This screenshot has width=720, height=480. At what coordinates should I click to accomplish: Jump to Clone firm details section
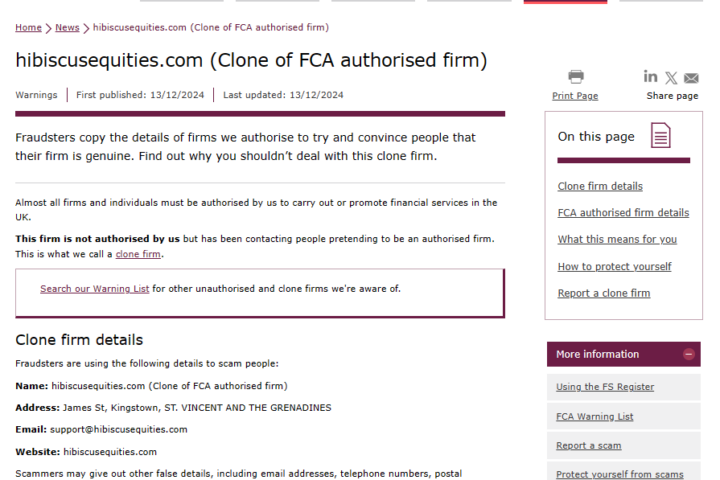click(600, 186)
